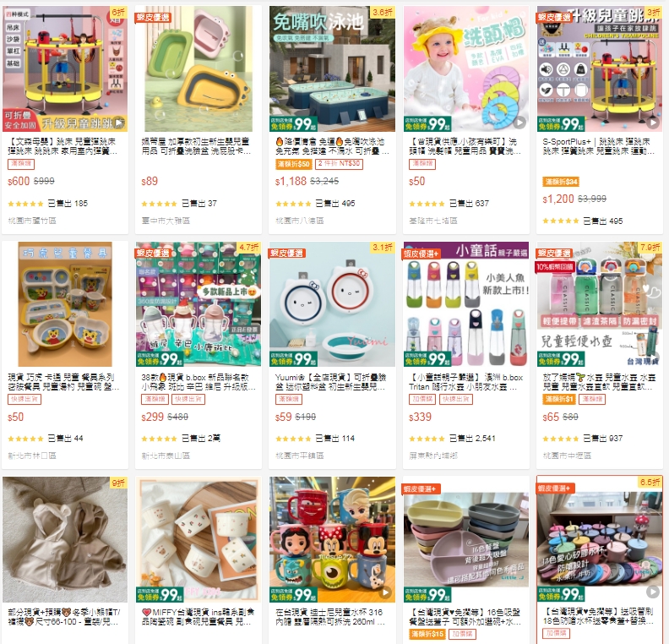Open 免嘴吹泳池 pool product image

pyautogui.click(x=332, y=68)
